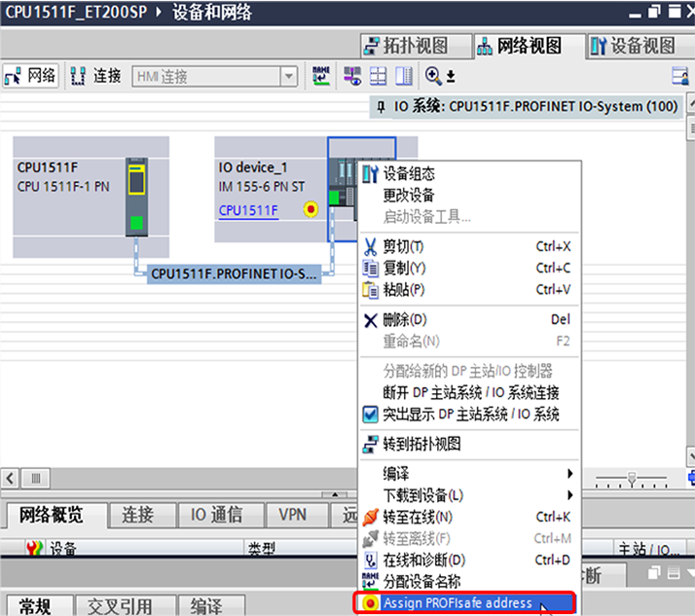Switch to the 设备视图 tab
Viewport: 695px width, 616px height.
point(640,46)
